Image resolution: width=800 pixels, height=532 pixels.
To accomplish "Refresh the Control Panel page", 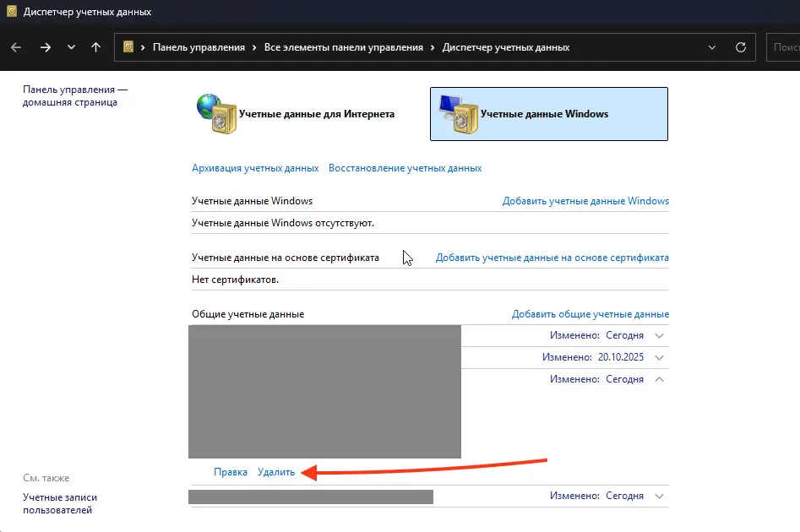I will point(741,47).
